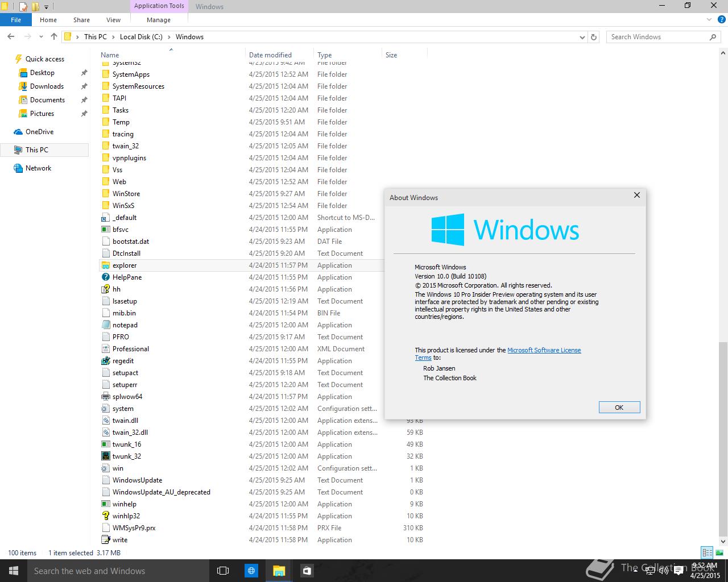728x582 pixels.
Task: Open the Manage tab under Application Tools
Action: point(159,20)
